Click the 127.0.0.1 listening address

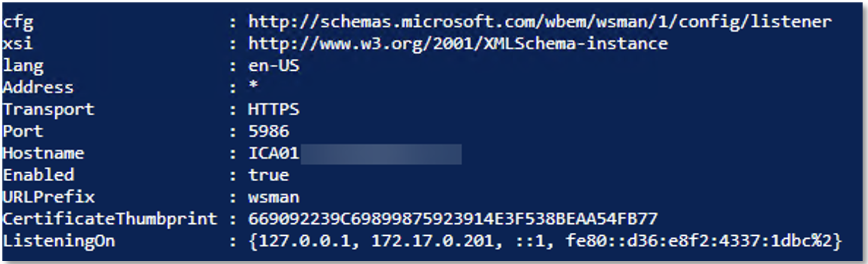click(x=310, y=241)
